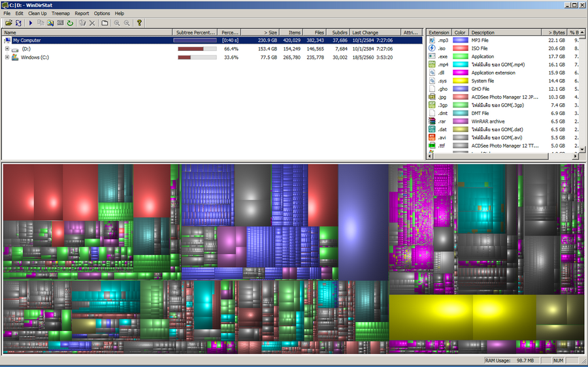The width and height of the screenshot is (588, 367).
Task: Expand the (D:) drive tree node
Action: tap(7, 49)
